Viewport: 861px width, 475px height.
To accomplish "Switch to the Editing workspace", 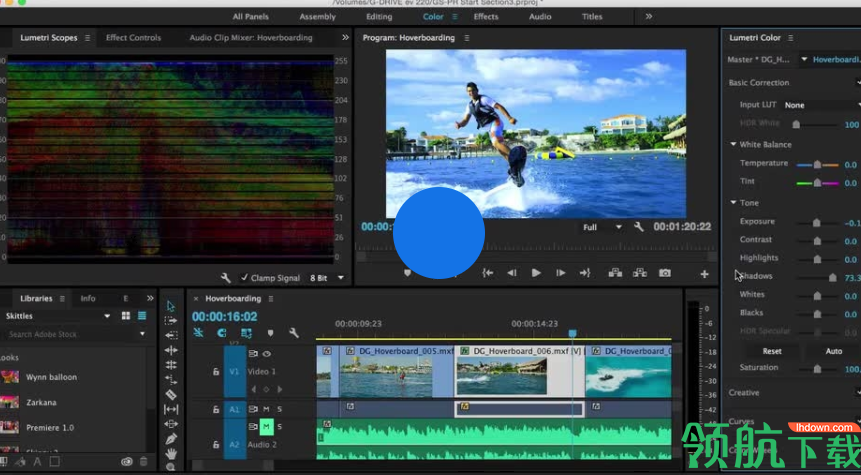I will (379, 16).
